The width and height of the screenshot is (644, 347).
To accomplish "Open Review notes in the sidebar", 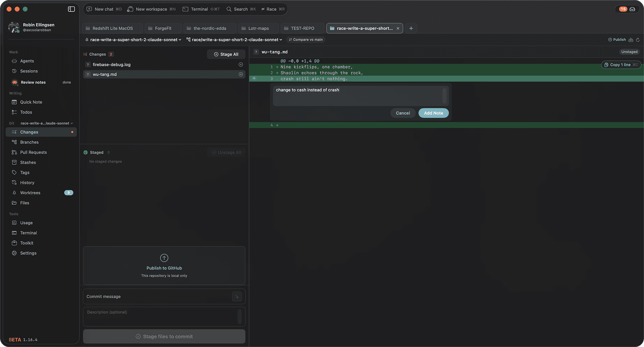I will point(41,82).
